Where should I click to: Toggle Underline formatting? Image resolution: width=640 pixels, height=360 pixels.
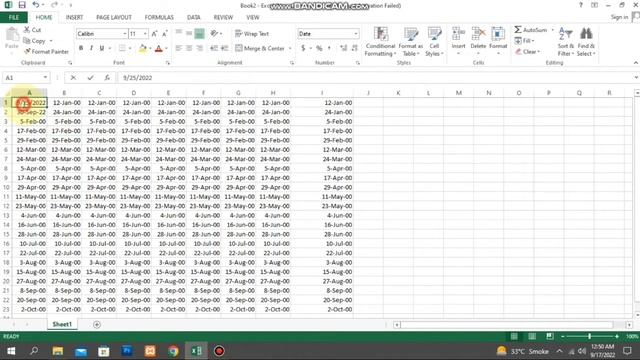tap(102, 48)
